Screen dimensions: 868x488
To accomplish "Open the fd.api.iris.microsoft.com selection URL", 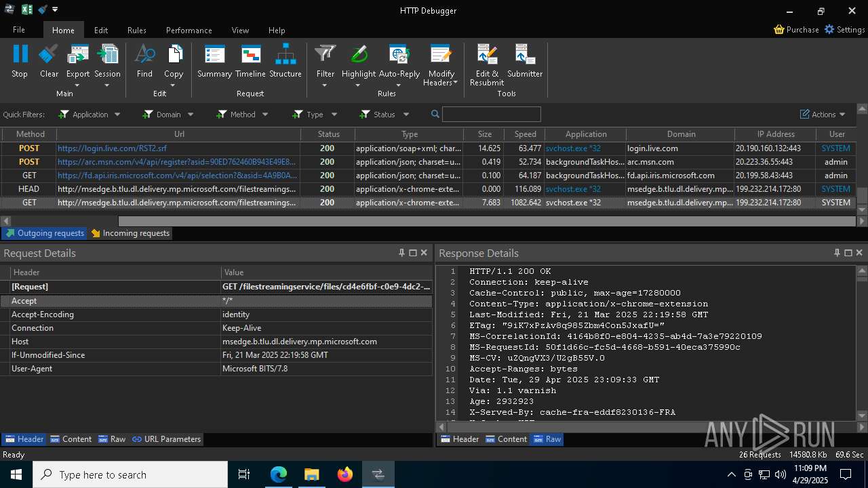I will pos(177,176).
